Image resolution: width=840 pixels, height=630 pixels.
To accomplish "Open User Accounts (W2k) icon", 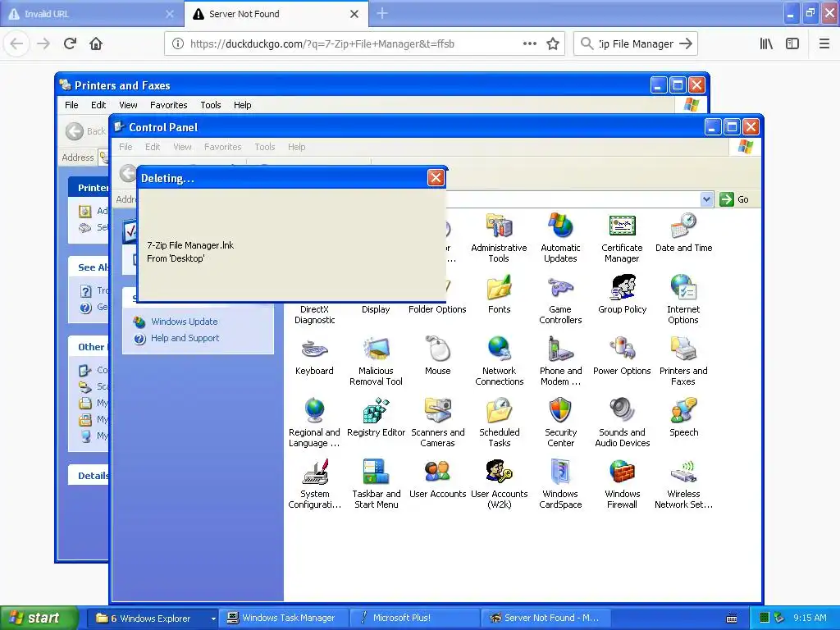I will [499, 484].
